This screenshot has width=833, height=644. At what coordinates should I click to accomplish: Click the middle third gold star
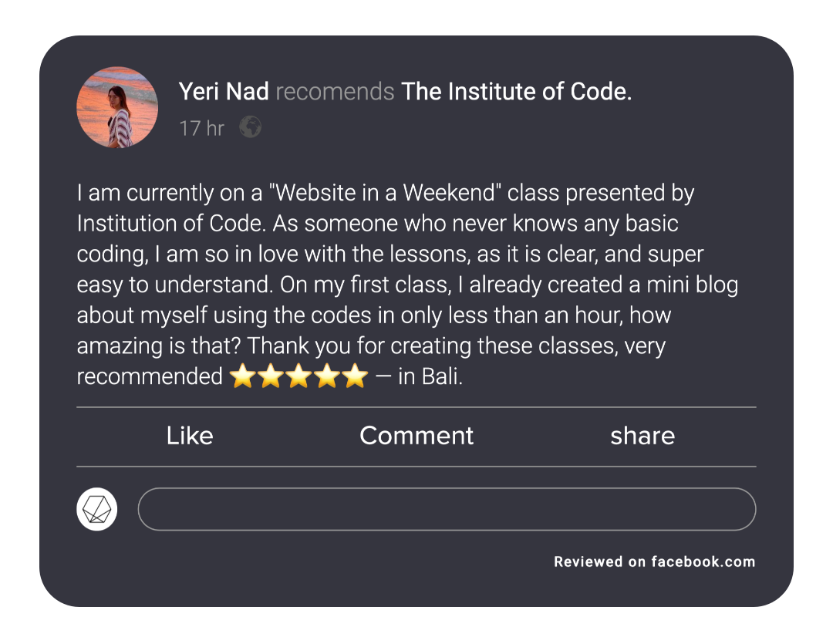[298, 377]
